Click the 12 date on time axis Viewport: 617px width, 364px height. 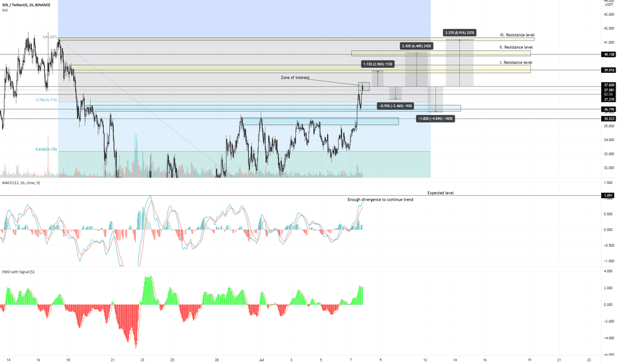pos(425,360)
